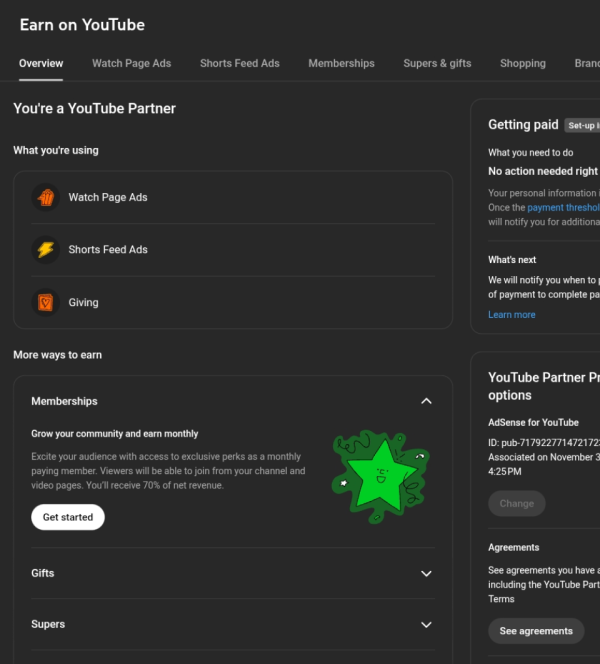The height and width of the screenshot is (664, 600).
Task: Click the Watch Page Ads icon
Action: coord(45,197)
